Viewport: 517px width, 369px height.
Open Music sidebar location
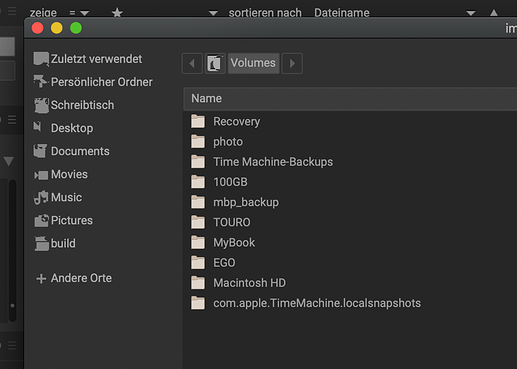(58, 197)
